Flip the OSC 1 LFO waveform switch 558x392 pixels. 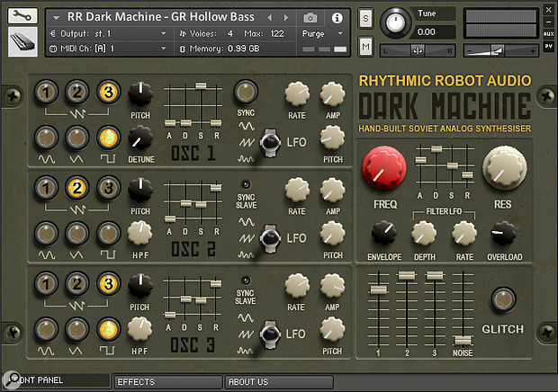pyautogui.click(x=270, y=143)
